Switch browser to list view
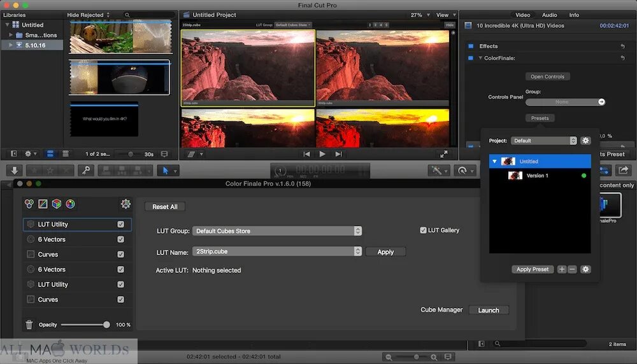Viewport: 637px width, 364px height. (66, 154)
